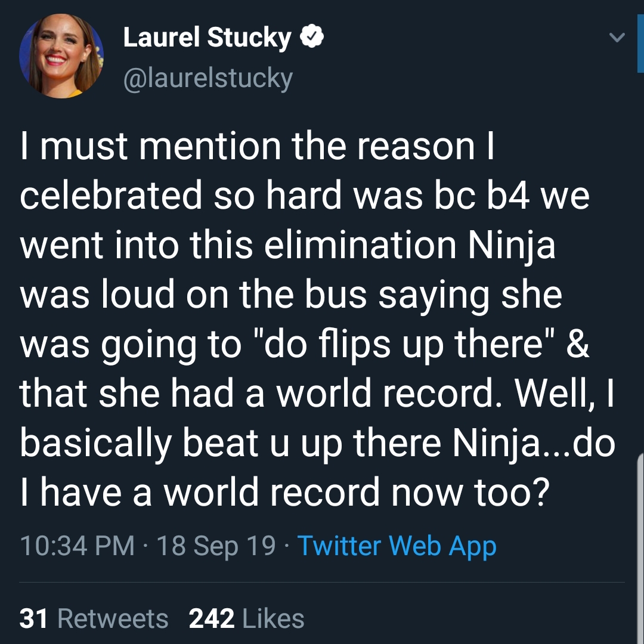Click the word "elimination" in the tweet
The image size is (644, 644).
[x=360, y=245]
